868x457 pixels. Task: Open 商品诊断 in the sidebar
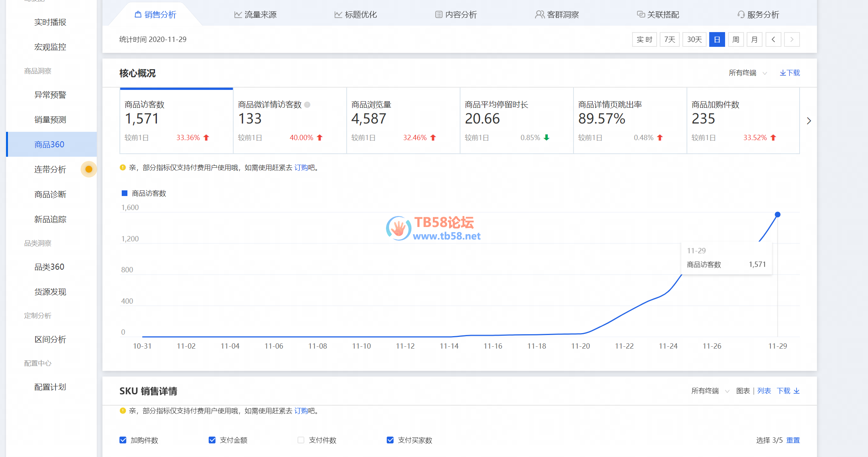point(50,195)
